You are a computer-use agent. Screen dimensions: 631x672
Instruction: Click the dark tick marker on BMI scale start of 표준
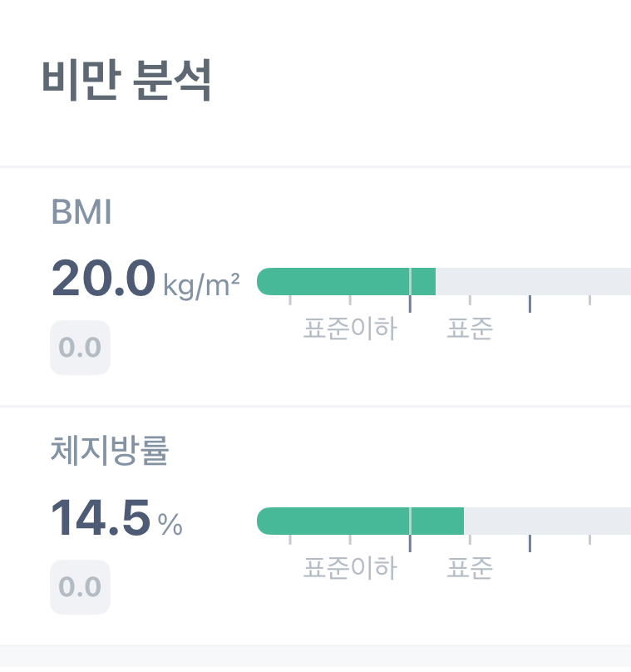(x=410, y=304)
